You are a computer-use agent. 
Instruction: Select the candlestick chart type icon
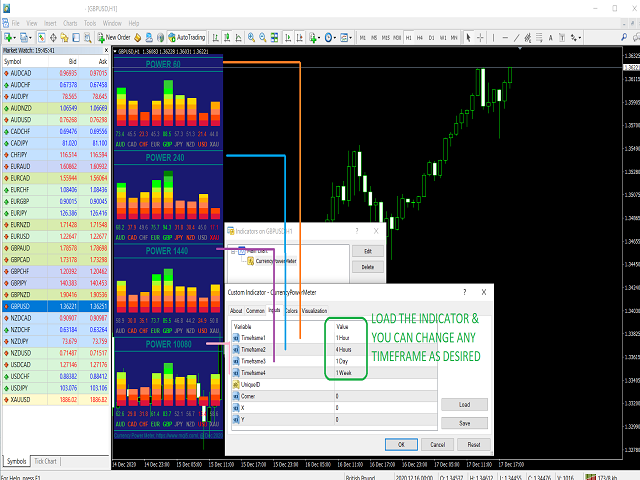(x=227, y=38)
